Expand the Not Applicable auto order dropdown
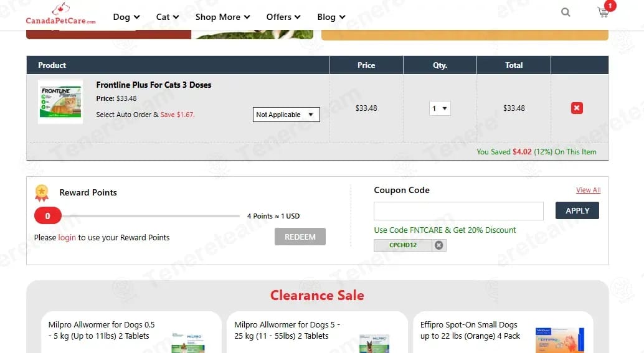The width and height of the screenshot is (644, 353). [x=286, y=115]
